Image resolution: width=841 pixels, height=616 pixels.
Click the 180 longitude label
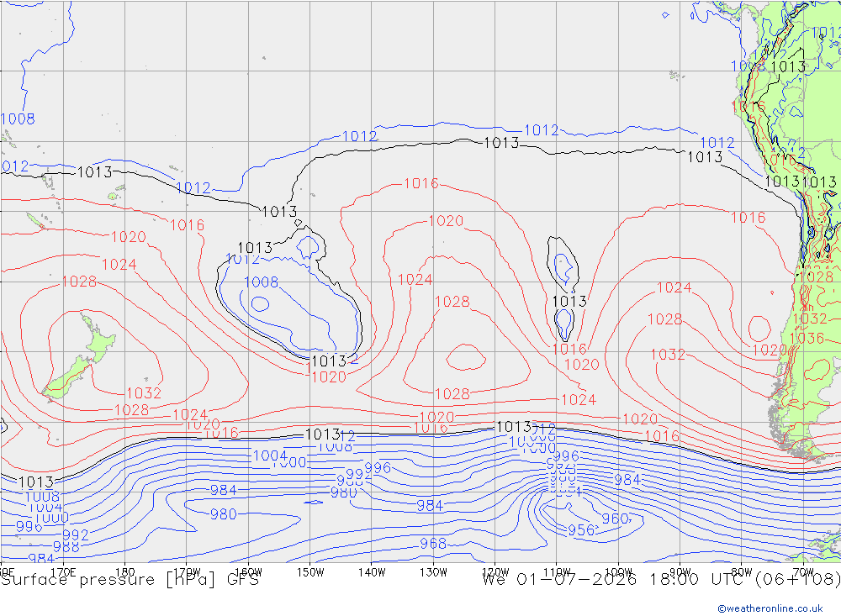(124, 572)
